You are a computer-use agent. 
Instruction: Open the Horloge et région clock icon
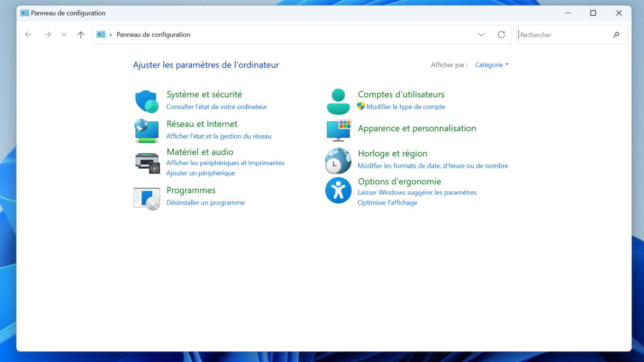pos(338,160)
